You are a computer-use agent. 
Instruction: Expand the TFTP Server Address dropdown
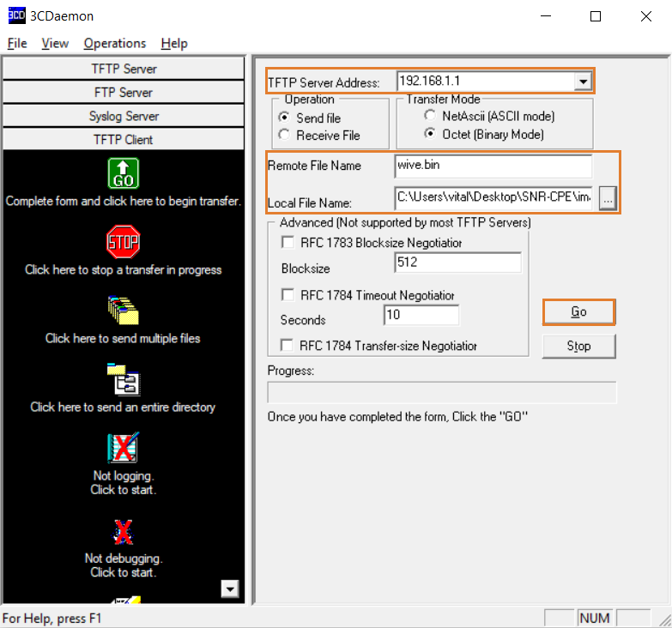(x=583, y=82)
